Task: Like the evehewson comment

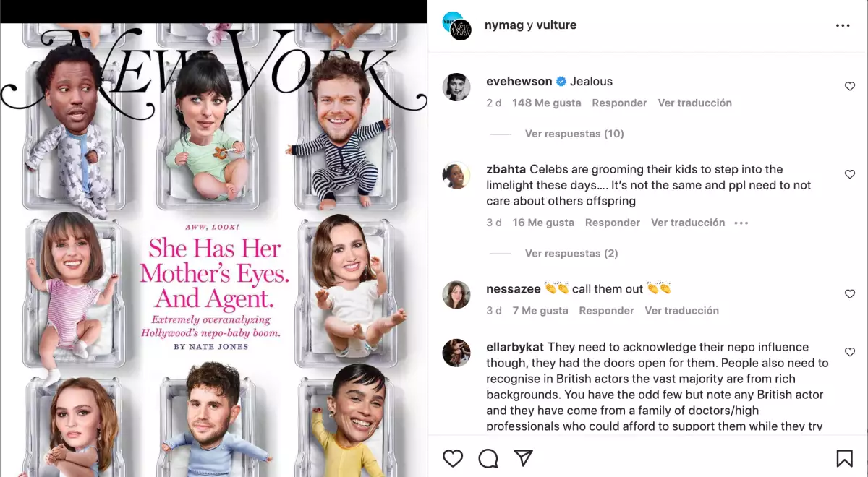Action: pyautogui.click(x=850, y=87)
